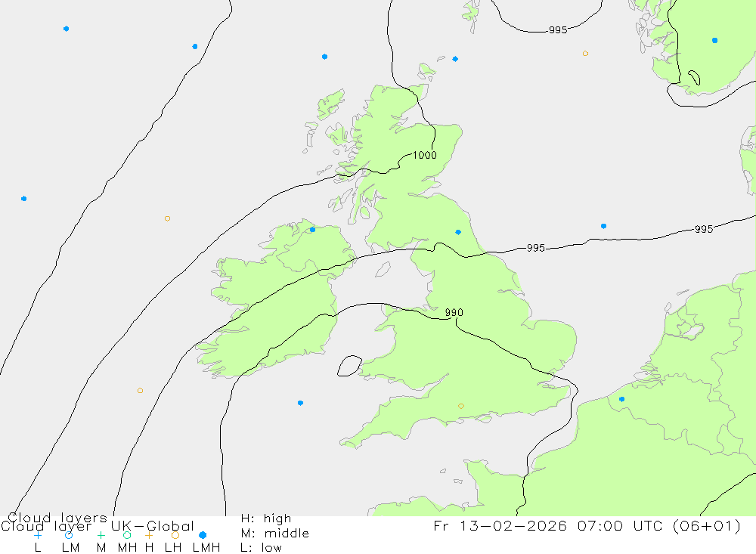756x554 pixels.
Task: Click the 'LMH' legend label text
Action: 206,548
